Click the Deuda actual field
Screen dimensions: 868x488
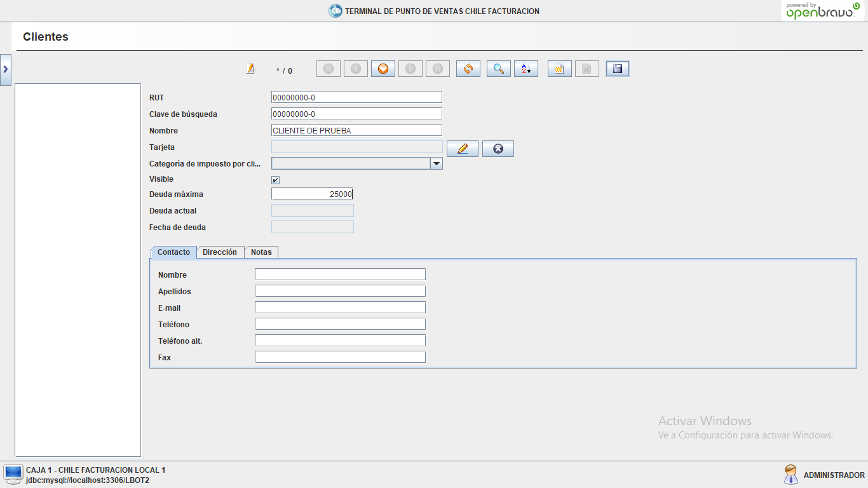pyautogui.click(x=313, y=210)
